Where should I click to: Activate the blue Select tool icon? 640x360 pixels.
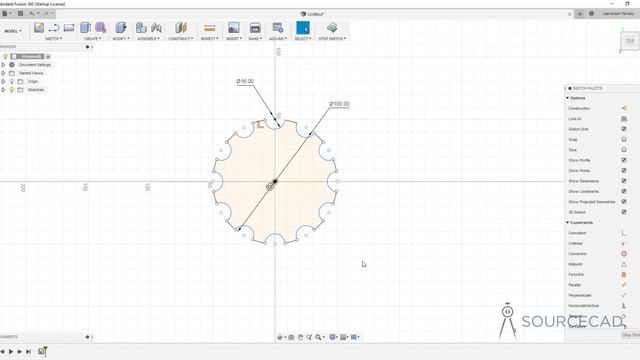(x=303, y=28)
